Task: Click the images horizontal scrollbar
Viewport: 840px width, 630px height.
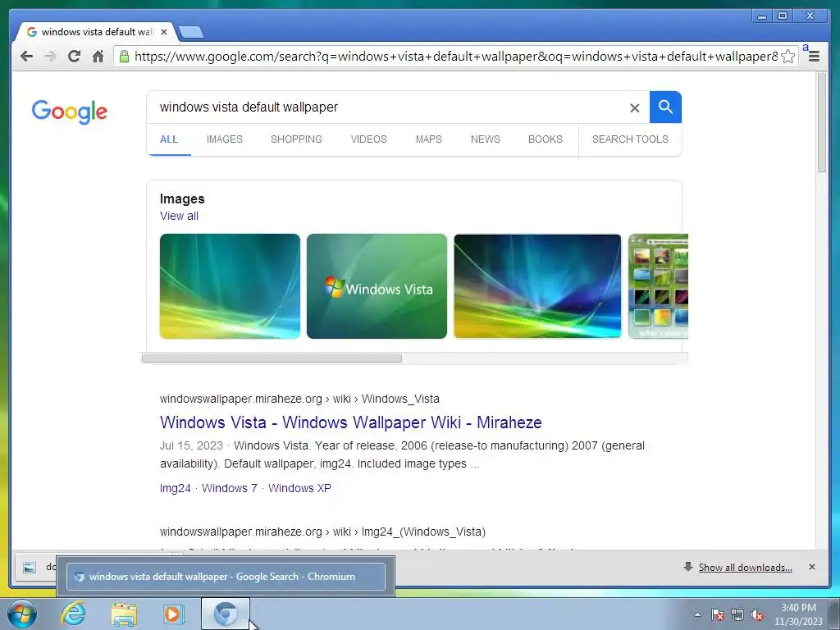Action: (272, 358)
